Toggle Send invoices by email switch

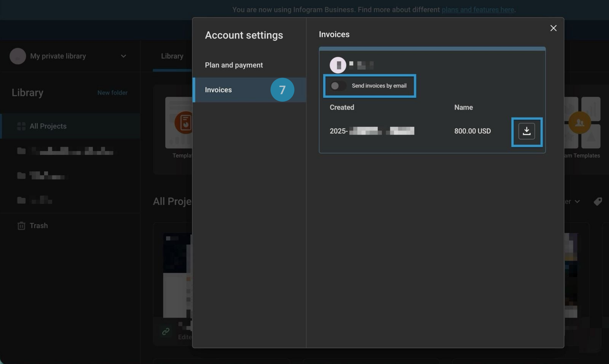click(x=338, y=86)
